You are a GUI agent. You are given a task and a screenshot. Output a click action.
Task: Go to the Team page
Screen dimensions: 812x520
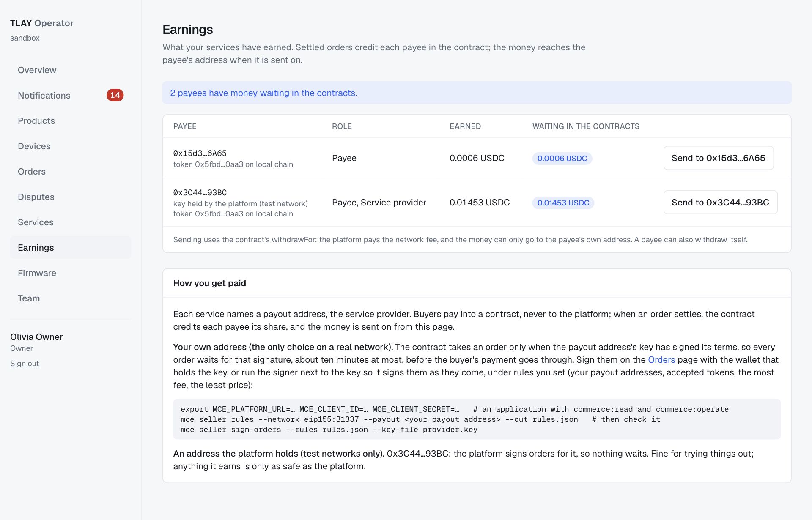click(x=71, y=298)
